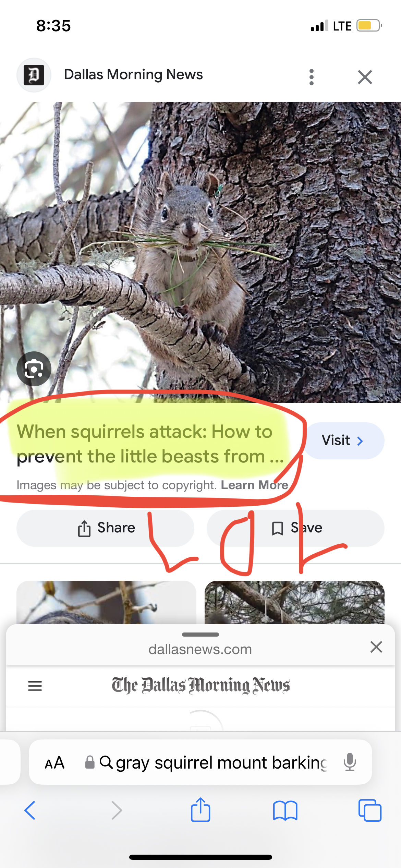Show open tabs overview icon
Screen dimensions: 401x868
370,810
